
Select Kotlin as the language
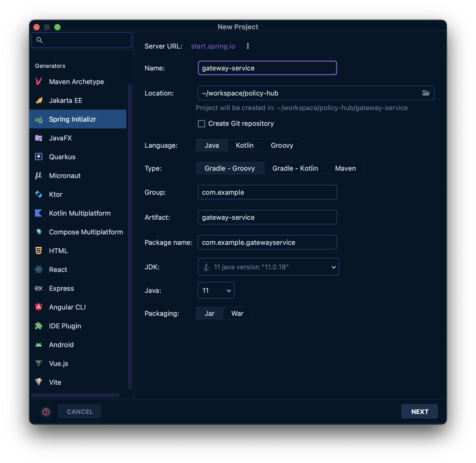(x=245, y=145)
